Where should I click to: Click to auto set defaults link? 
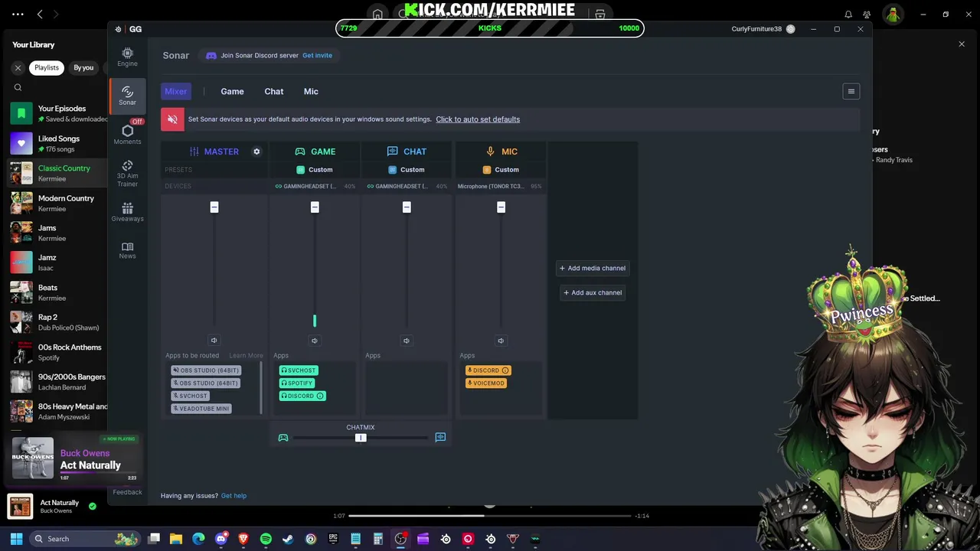tap(478, 119)
